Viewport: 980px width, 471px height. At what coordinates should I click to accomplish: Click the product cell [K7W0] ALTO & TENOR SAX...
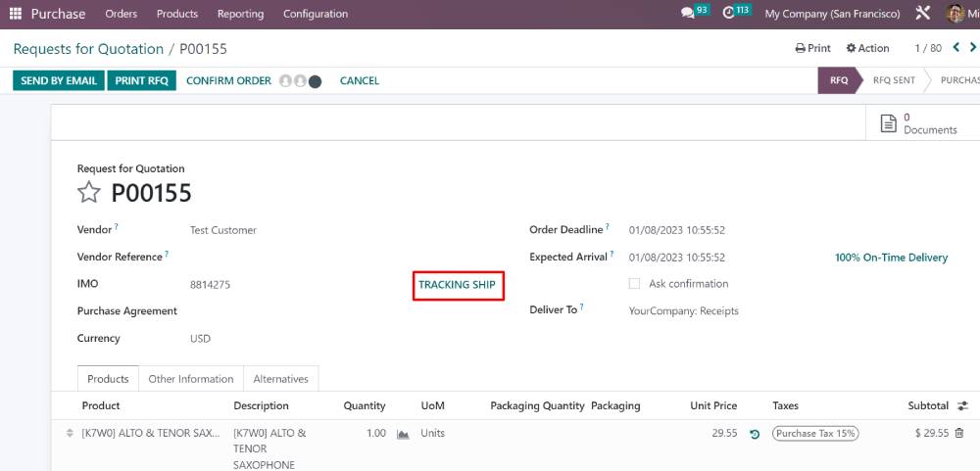click(x=151, y=433)
